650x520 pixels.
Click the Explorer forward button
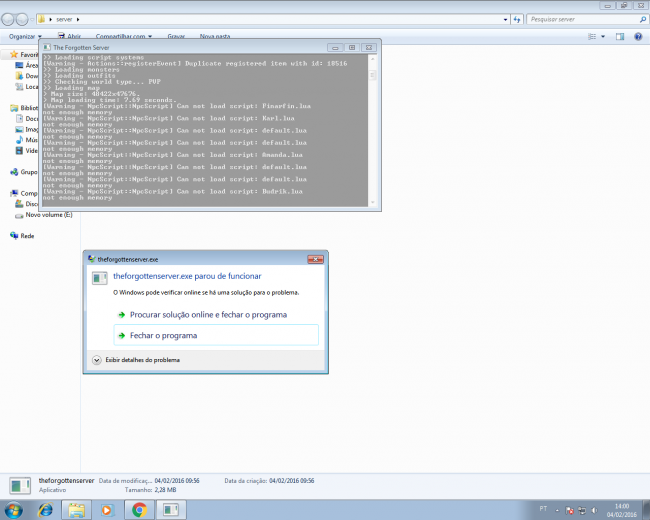point(22,19)
